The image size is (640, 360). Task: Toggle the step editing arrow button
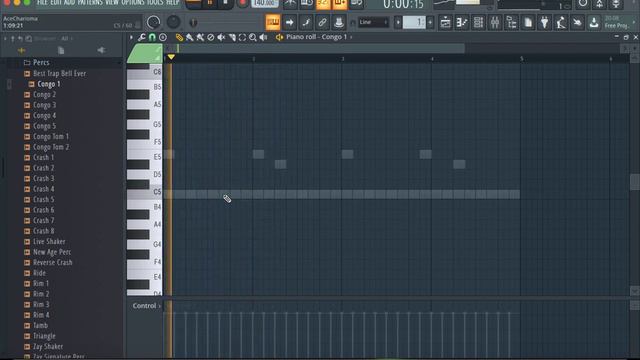(289, 22)
